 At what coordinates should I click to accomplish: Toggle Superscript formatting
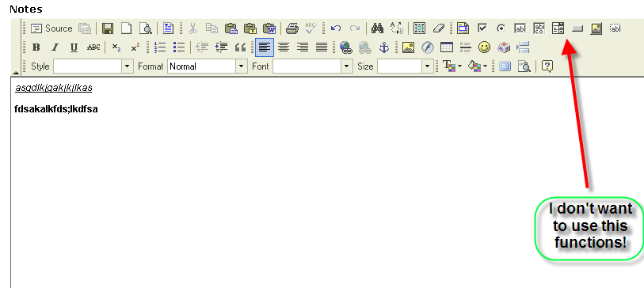(x=135, y=47)
